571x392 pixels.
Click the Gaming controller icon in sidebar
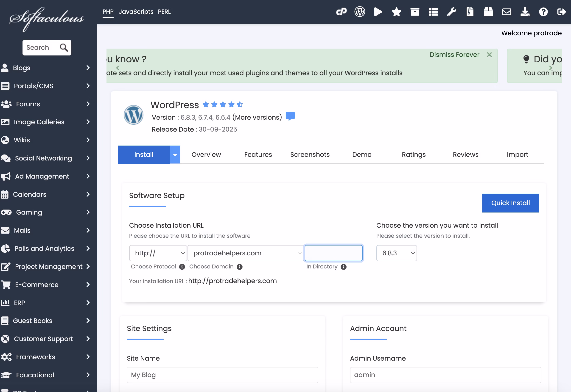[x=6, y=212]
